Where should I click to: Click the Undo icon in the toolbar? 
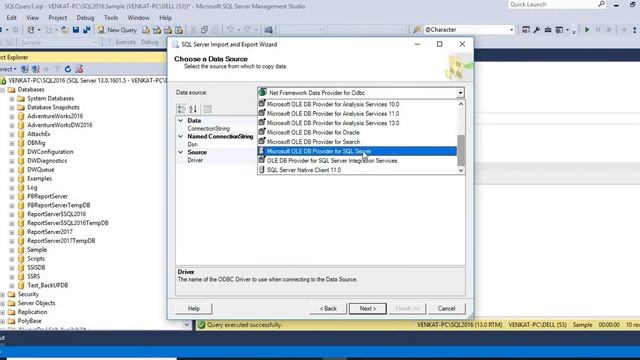tap(230, 30)
